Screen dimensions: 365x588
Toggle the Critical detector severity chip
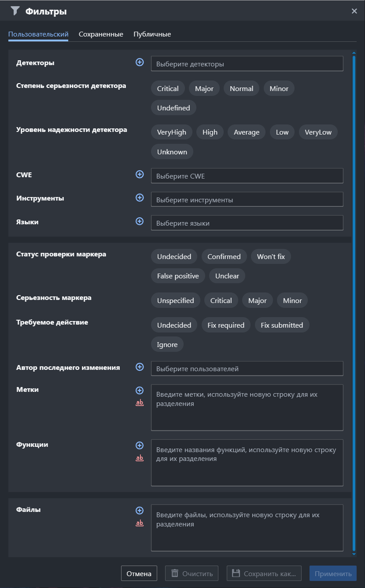click(168, 88)
